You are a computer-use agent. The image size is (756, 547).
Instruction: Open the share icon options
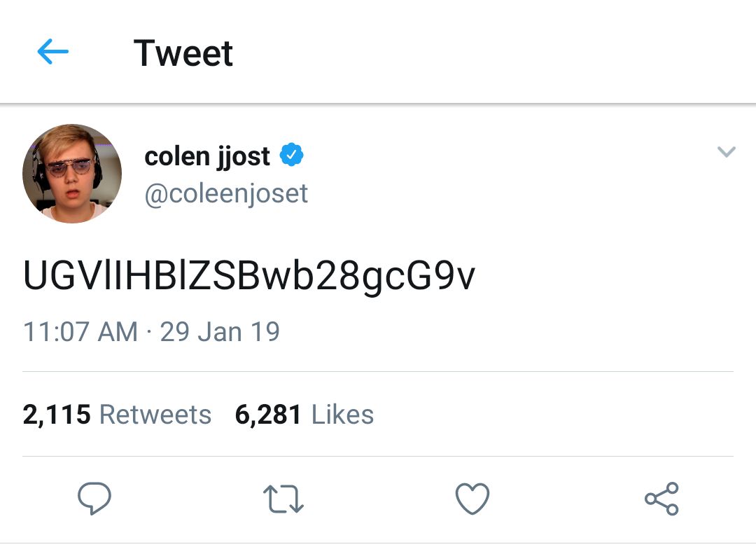(x=661, y=499)
